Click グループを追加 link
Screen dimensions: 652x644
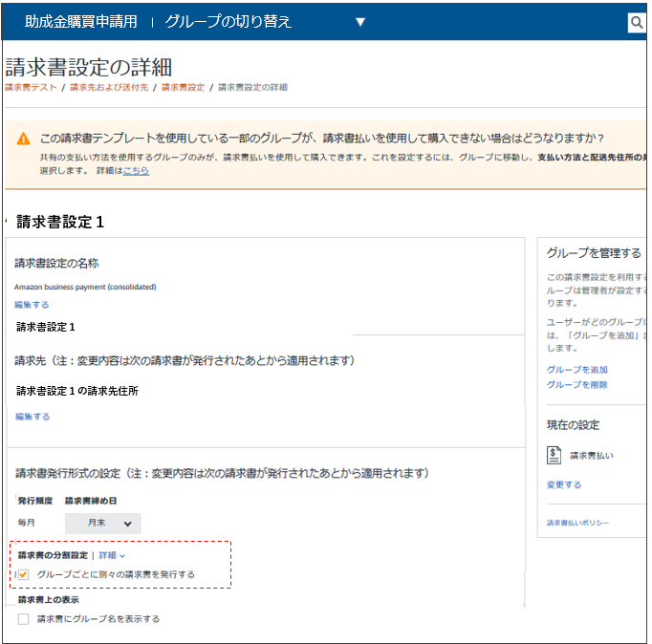pyautogui.click(x=577, y=370)
